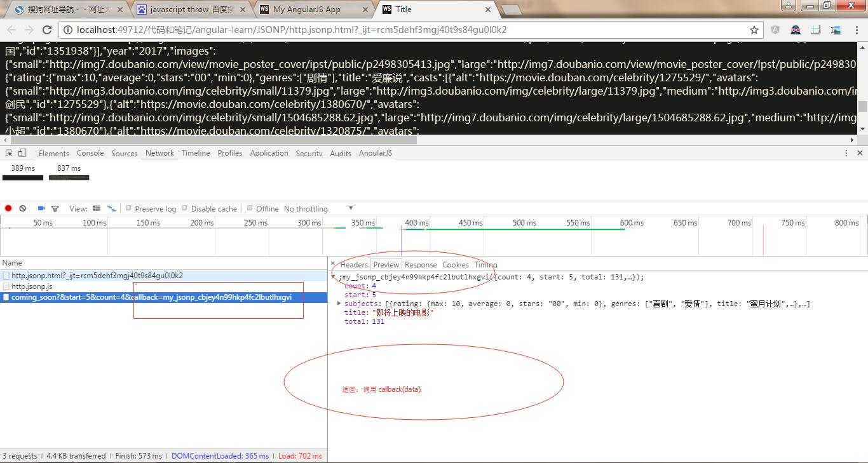Viewport: 868px width, 463px height.
Task: Open the Timeline panel
Action: coord(196,153)
